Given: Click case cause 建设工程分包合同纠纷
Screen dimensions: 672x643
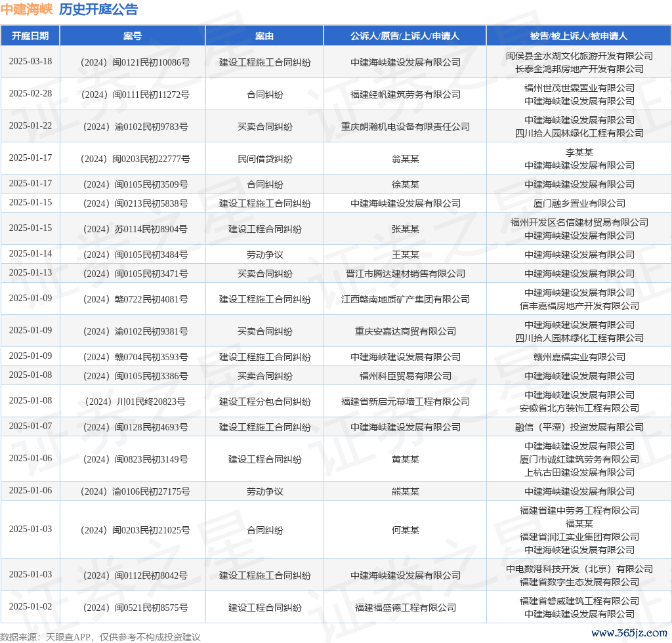Looking at the screenshot, I should 265,402.
